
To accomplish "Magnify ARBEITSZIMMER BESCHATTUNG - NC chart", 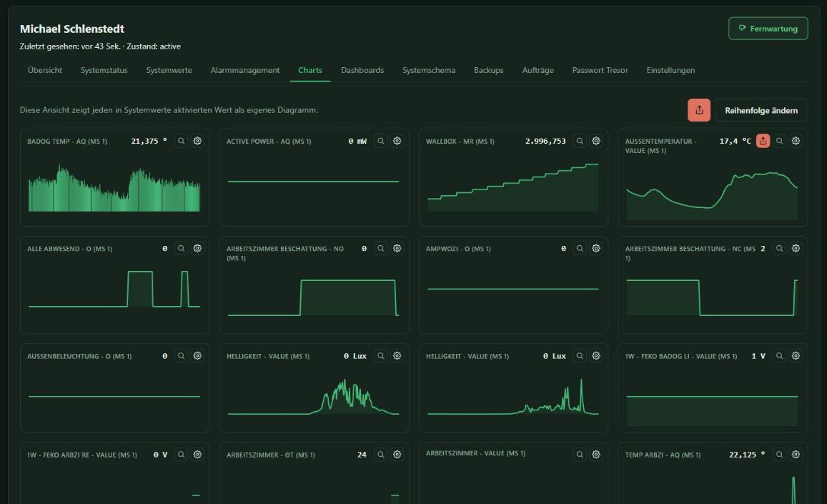I will [x=779, y=248].
